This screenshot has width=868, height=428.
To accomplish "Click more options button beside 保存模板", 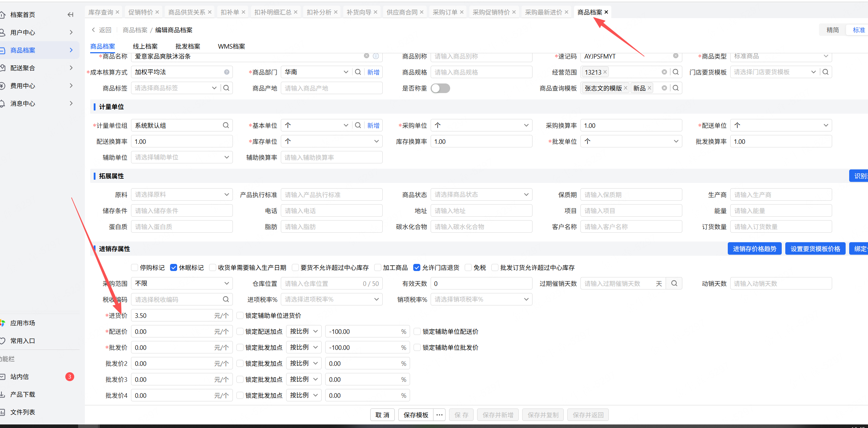I will pyautogui.click(x=440, y=415).
